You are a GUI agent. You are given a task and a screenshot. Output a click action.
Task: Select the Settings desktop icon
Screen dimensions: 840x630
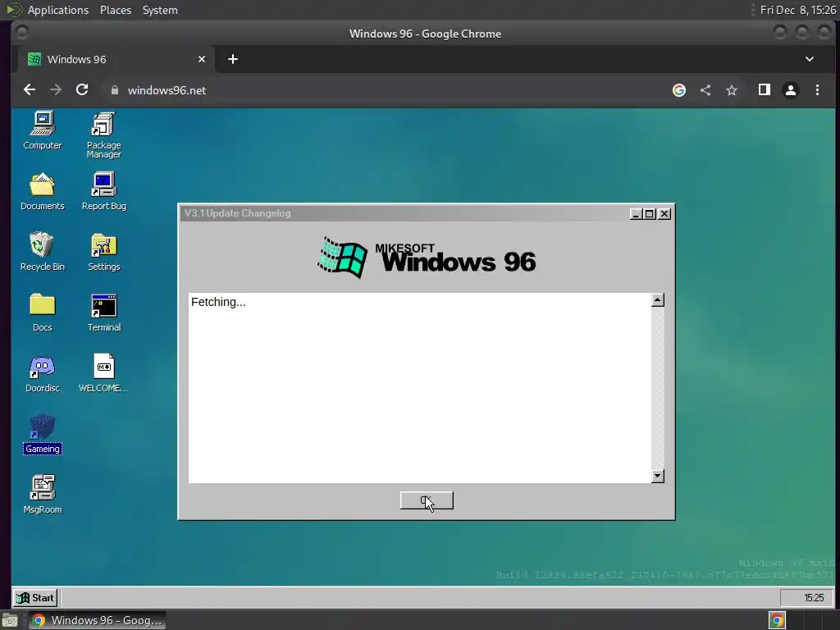click(x=103, y=252)
